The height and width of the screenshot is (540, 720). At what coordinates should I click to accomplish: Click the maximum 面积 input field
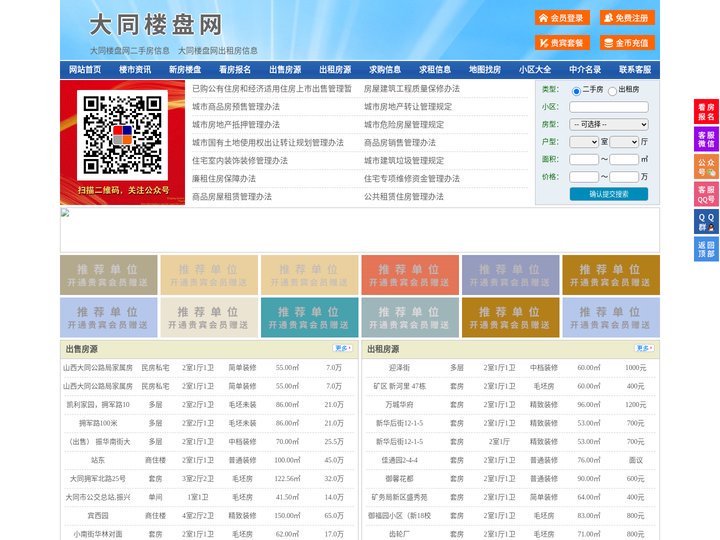click(x=624, y=159)
